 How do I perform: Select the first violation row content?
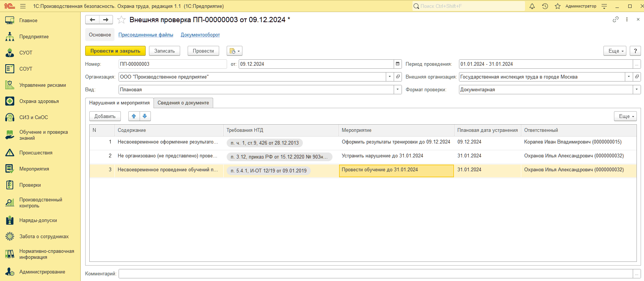pos(167,142)
